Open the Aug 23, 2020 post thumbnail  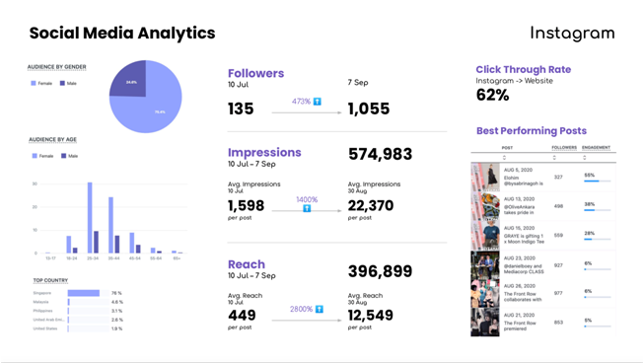pos(485,265)
